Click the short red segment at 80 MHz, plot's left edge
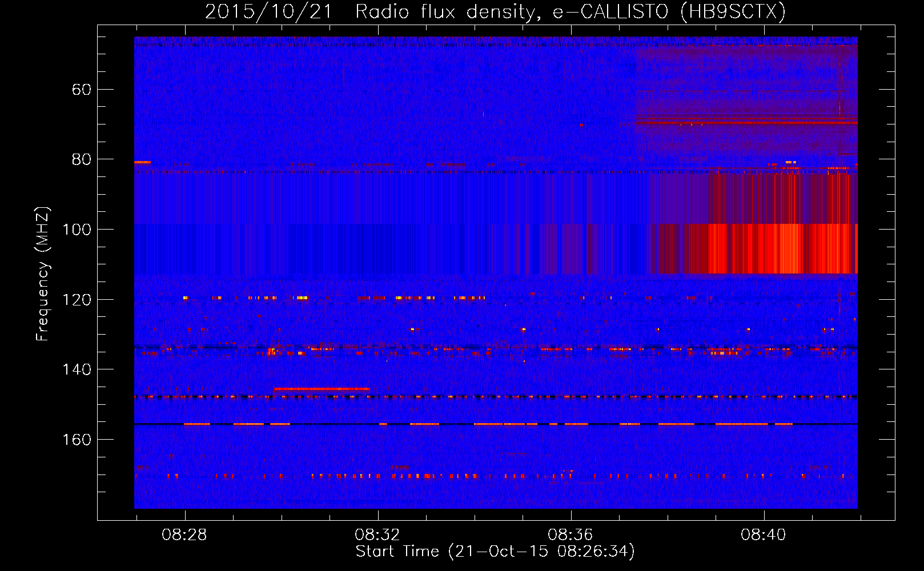The height and width of the screenshot is (571, 924). click(x=142, y=162)
